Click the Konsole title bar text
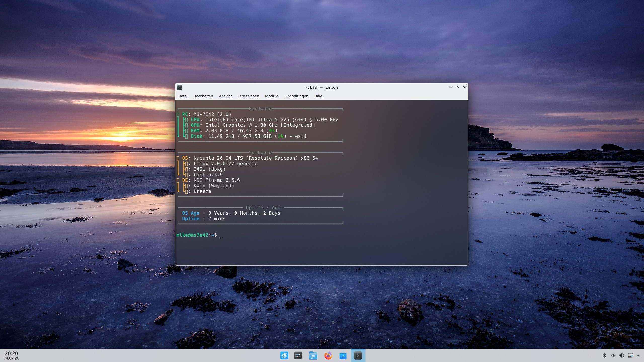Viewport: 644px width, 362px height. point(321,87)
